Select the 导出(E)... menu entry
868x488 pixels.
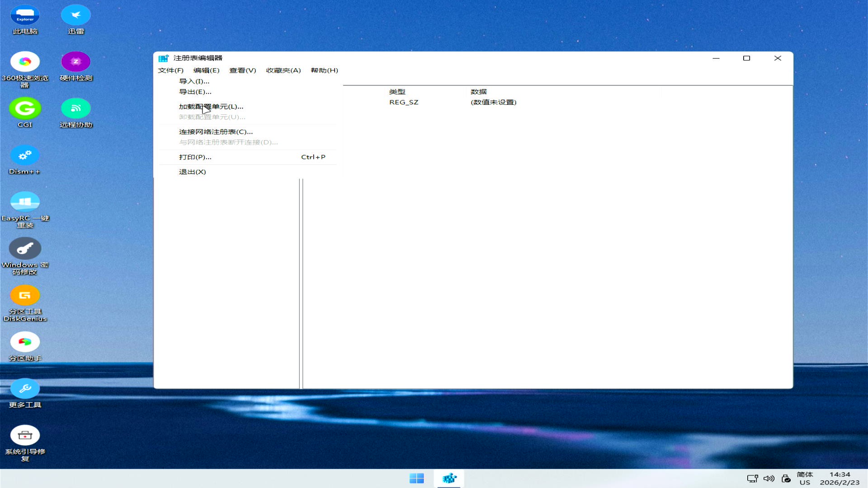(x=195, y=92)
